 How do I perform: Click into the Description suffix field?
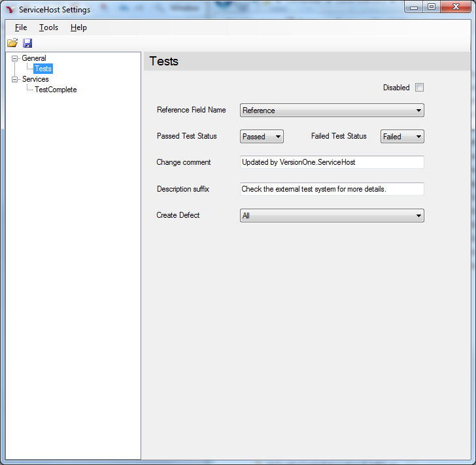tap(331, 189)
